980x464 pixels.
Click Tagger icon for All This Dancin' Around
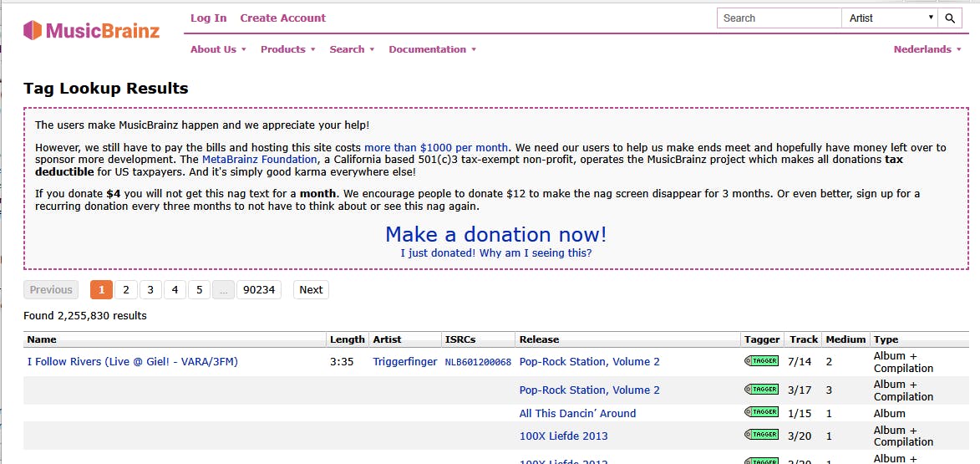point(761,411)
